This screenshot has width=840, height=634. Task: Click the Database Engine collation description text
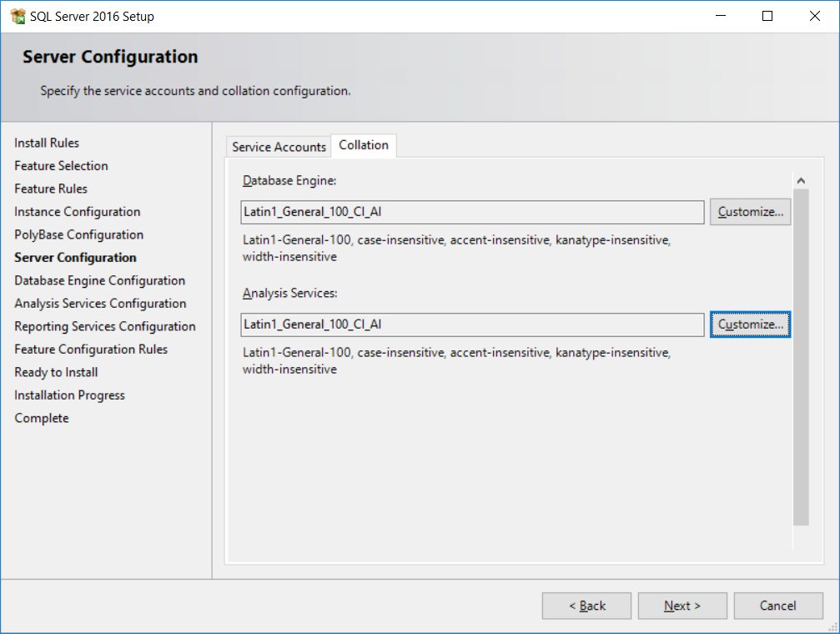click(456, 248)
